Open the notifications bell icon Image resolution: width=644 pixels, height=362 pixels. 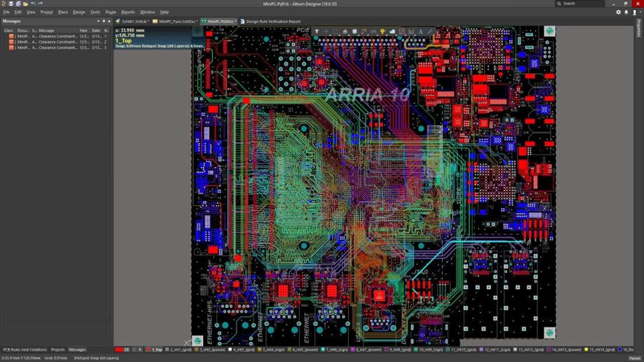[x=627, y=12]
